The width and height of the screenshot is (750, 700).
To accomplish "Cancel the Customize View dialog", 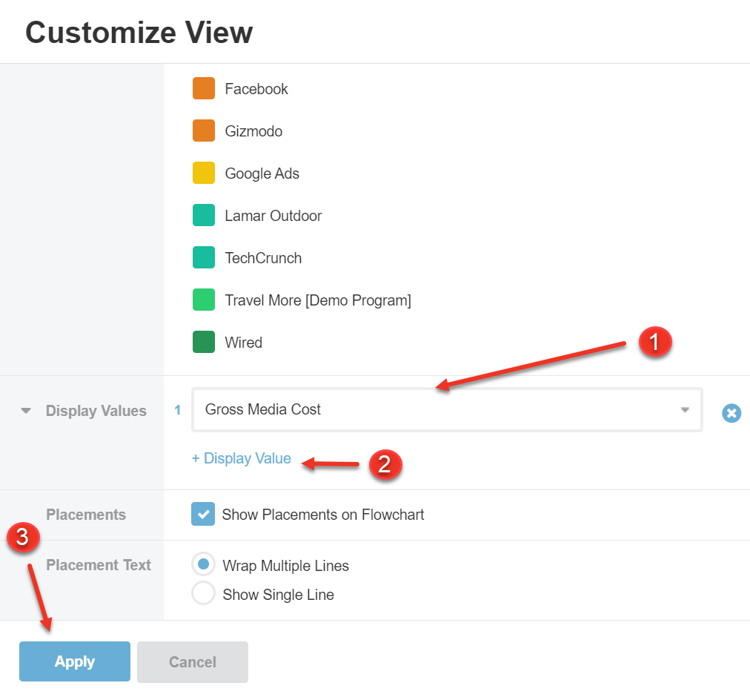I will click(192, 661).
